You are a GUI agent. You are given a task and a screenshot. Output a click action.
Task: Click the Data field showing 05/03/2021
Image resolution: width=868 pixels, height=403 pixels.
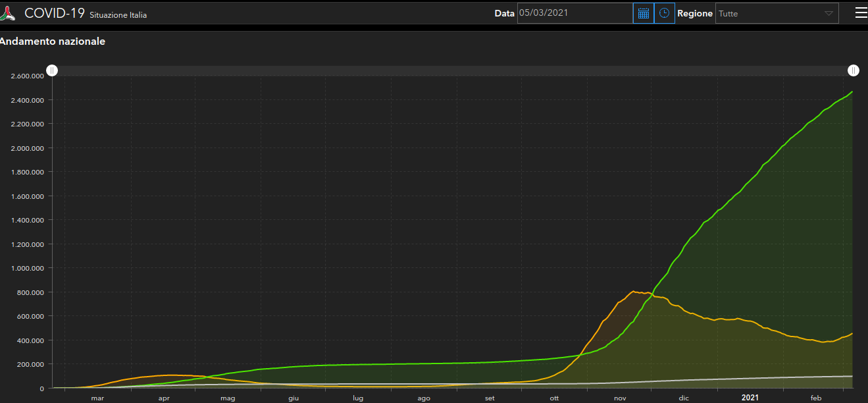(574, 13)
